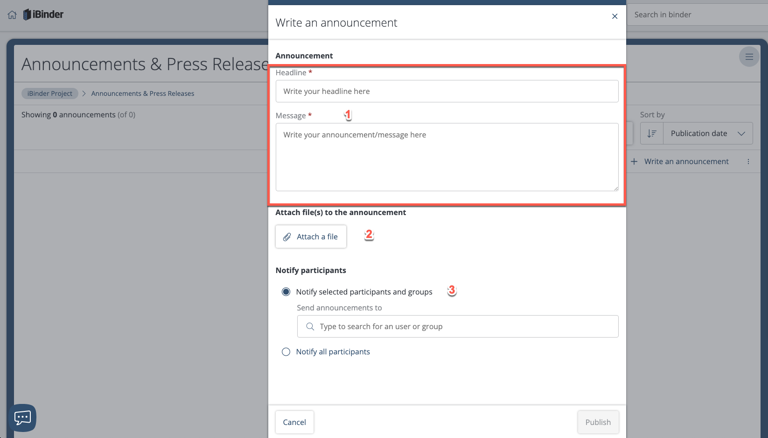Click Announcements & Press Releases breadcrumb
The image size is (768, 438).
point(142,94)
